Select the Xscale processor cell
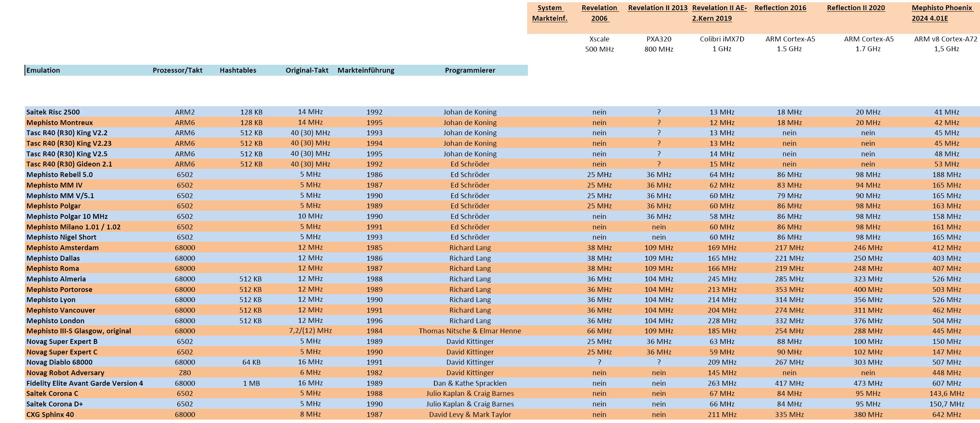 [599, 39]
